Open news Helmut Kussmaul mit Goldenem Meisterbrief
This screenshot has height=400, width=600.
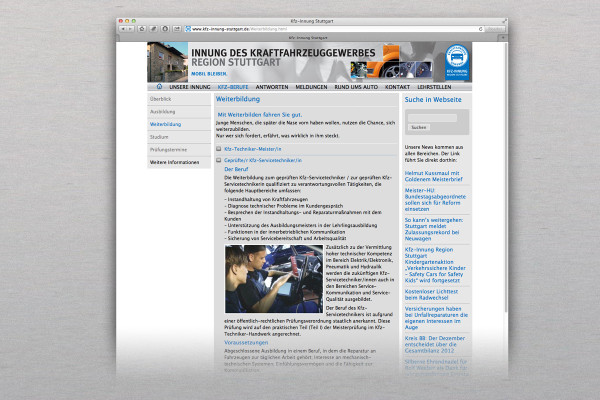point(433,176)
